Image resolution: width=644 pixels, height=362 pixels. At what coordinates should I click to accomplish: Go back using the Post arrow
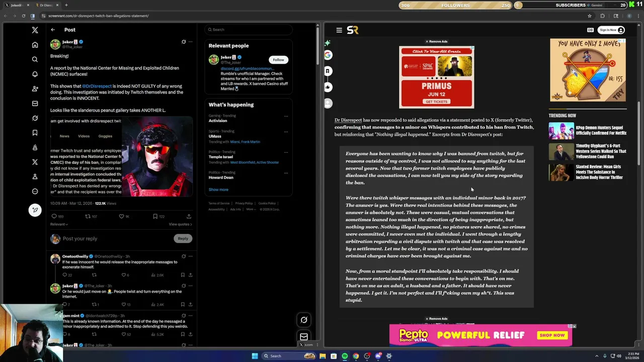[x=53, y=30]
